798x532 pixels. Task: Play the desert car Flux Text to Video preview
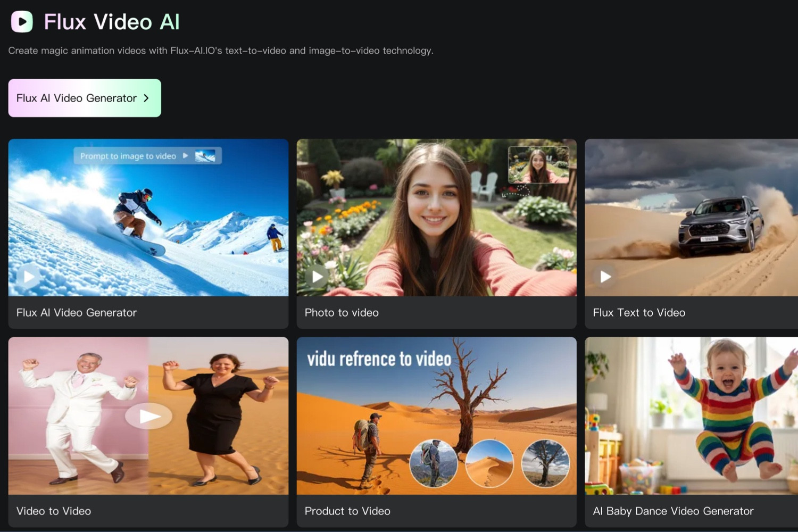(605, 277)
